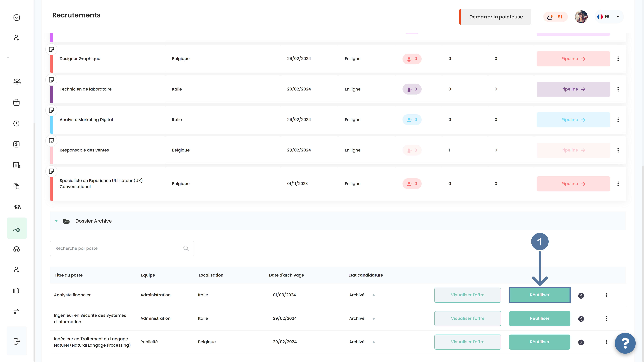Visualiser l'offre for Ingénieur en Sécurité
Image resolution: width=644 pixels, height=362 pixels.
tap(468, 319)
